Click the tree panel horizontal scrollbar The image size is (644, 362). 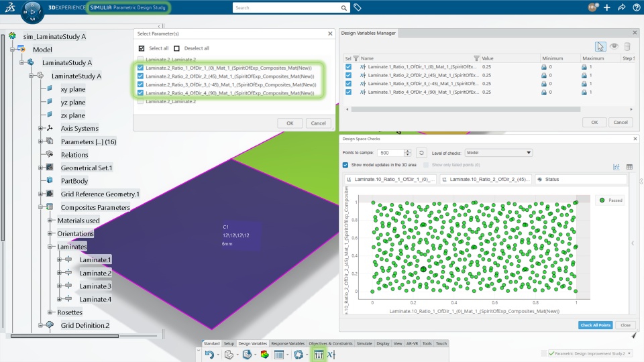pos(65,336)
